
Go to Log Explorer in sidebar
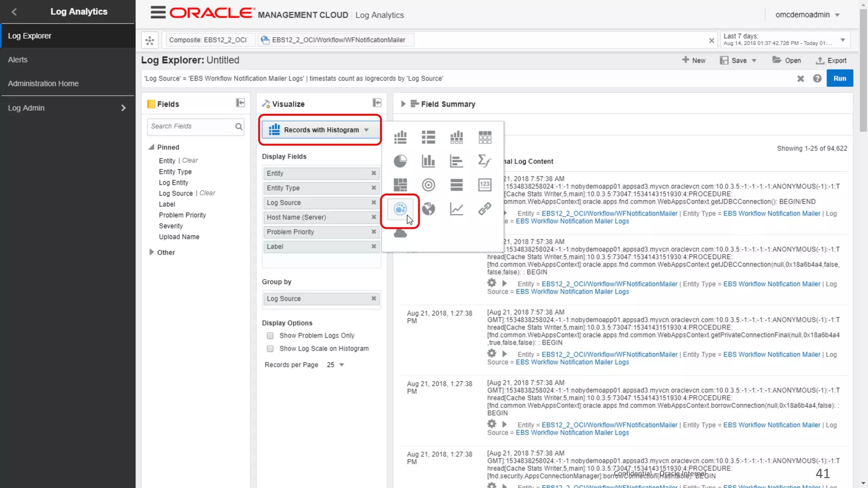[68, 36]
